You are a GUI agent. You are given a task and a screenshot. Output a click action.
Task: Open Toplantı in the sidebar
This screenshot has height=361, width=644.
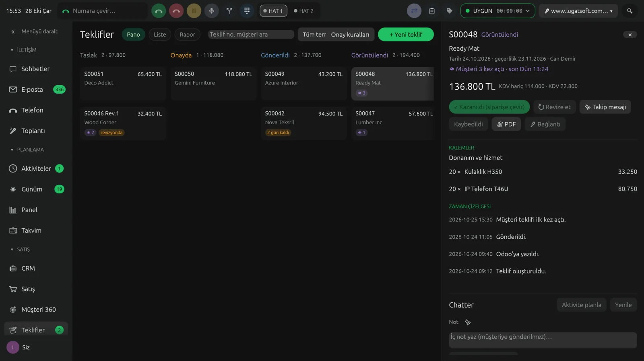pos(36,131)
